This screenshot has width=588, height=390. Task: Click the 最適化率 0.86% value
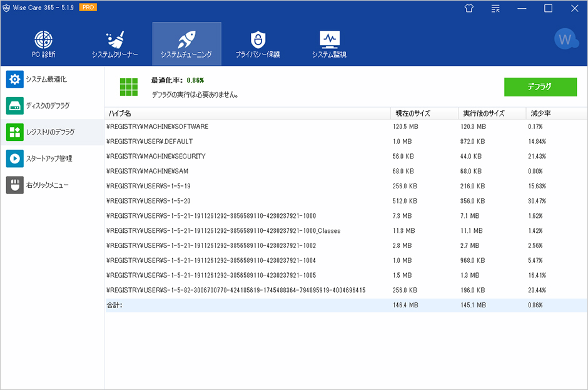(195, 80)
